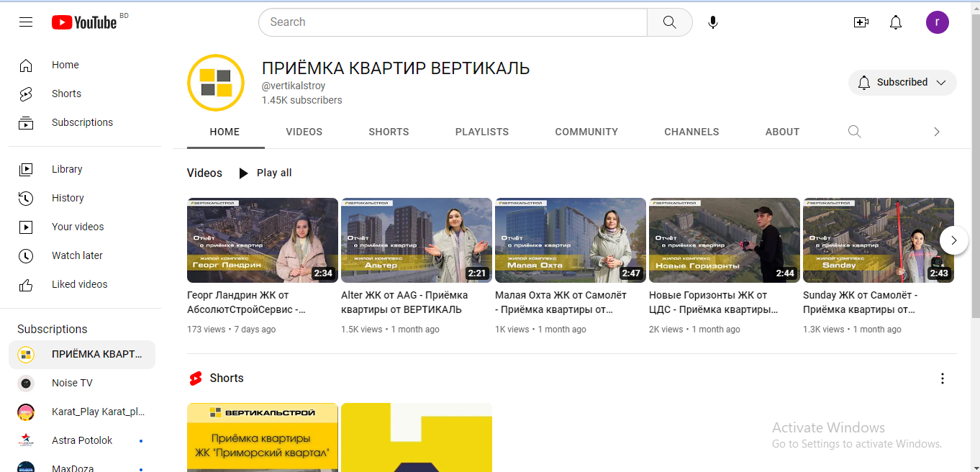The image size is (980, 472).
Task: Switch to the PLAYLISTS tab
Action: pyautogui.click(x=482, y=132)
